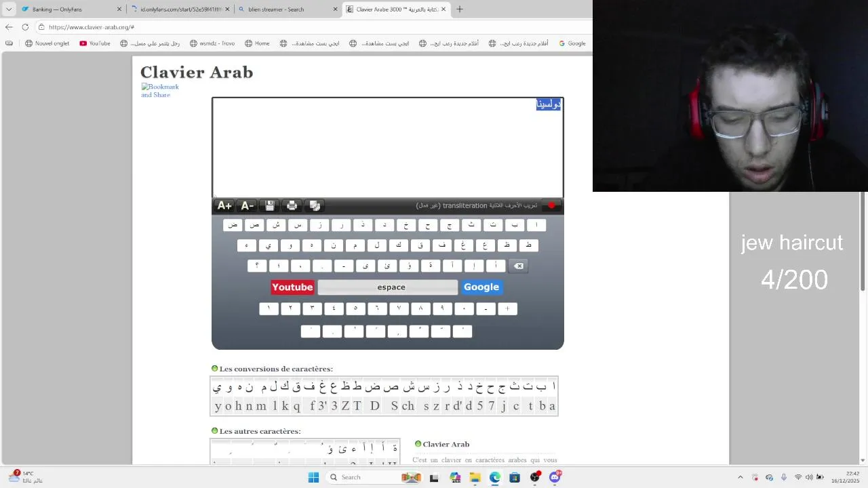Click the Bookmark and Share link

tap(160, 91)
